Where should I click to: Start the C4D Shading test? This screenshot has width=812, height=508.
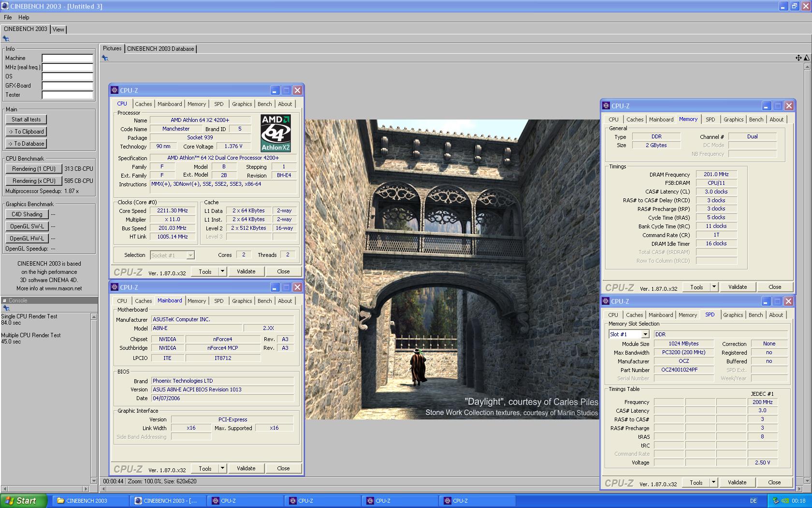pyautogui.click(x=27, y=214)
